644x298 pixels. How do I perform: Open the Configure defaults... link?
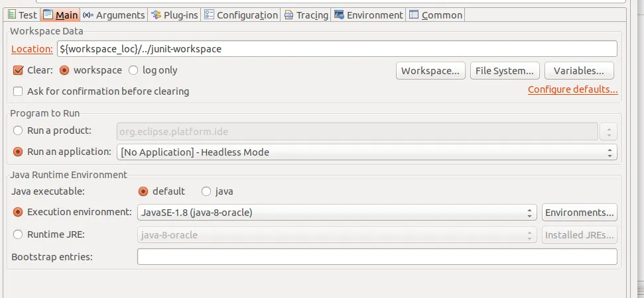coord(572,90)
